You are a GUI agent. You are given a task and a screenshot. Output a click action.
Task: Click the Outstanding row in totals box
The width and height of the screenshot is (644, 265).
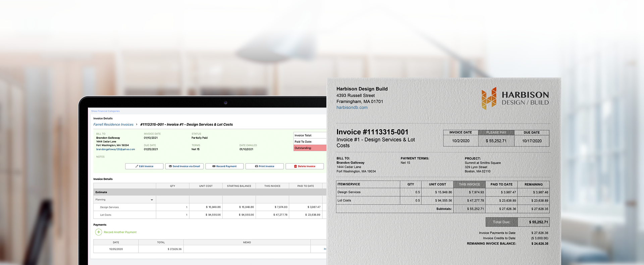coord(310,148)
